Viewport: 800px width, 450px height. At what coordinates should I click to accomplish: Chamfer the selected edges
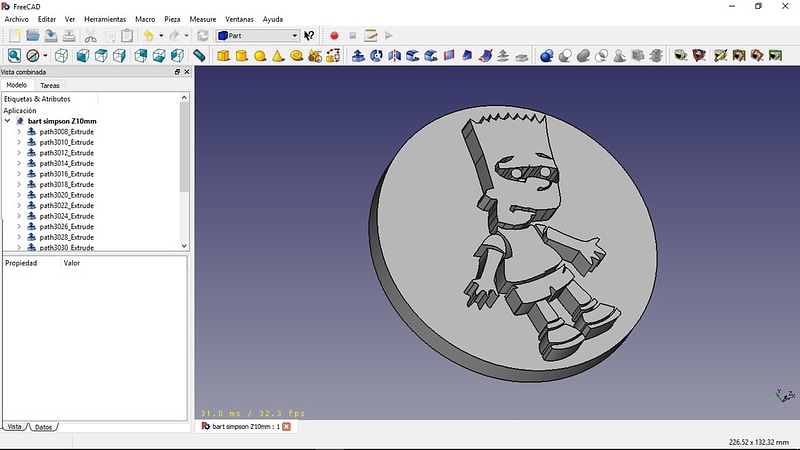click(431, 56)
